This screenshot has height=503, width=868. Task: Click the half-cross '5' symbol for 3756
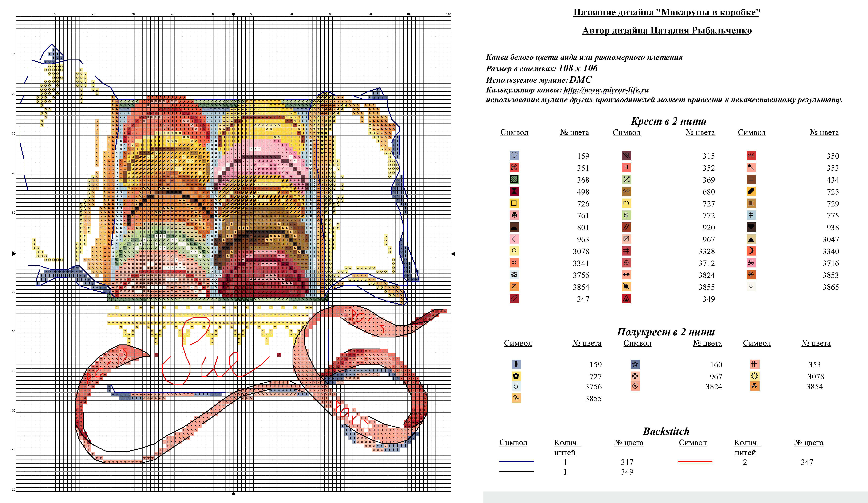516,386
